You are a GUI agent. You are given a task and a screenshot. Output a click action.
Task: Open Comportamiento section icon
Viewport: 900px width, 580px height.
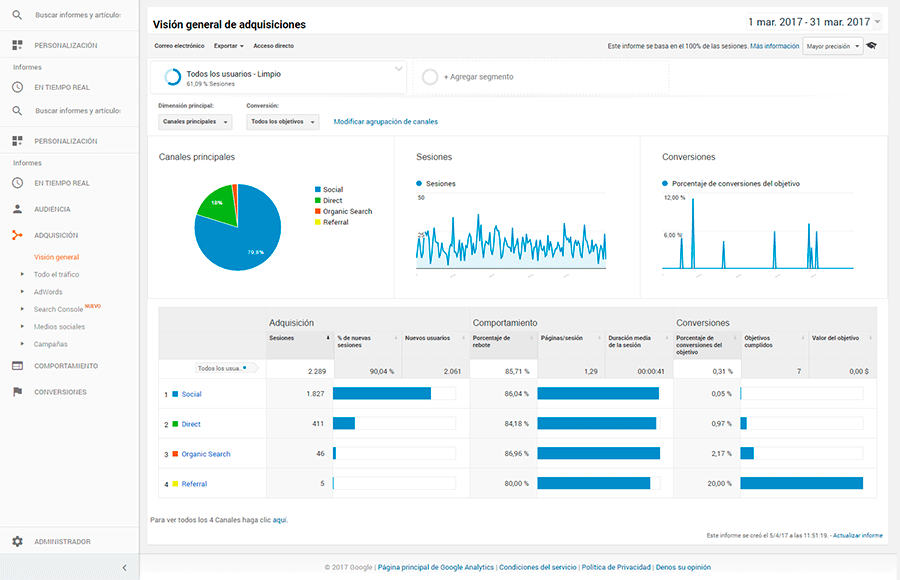(17, 366)
